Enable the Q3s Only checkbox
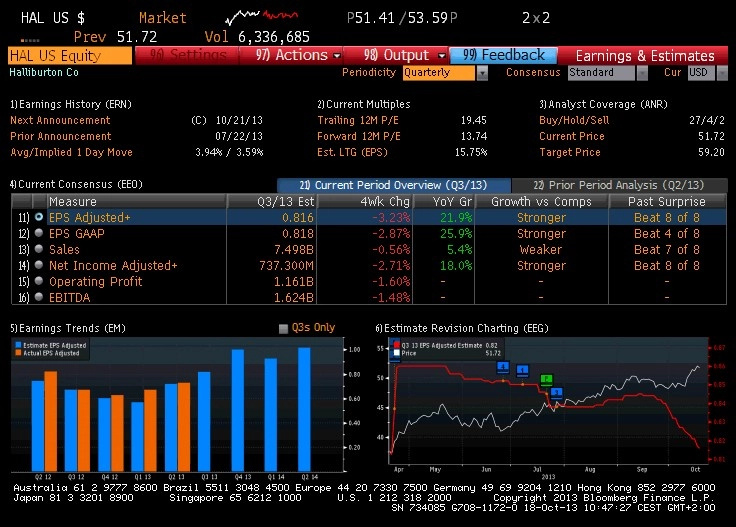 [x=283, y=328]
